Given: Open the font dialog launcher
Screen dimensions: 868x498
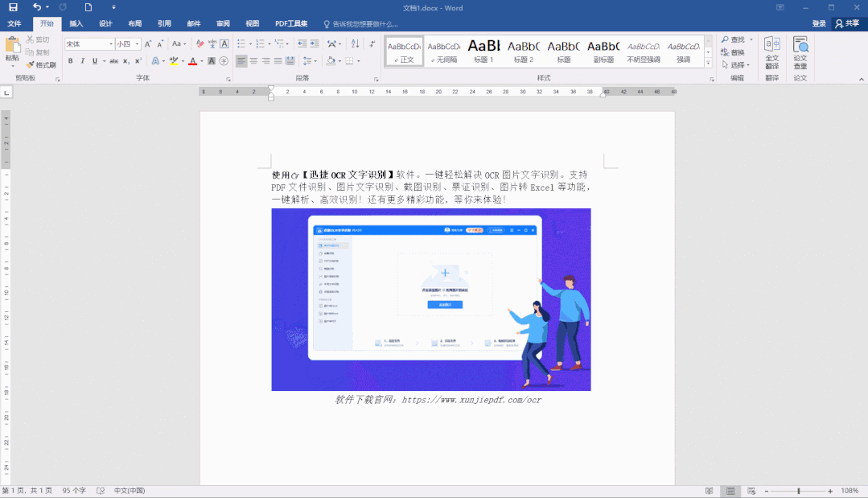Looking at the screenshot, I should pyautogui.click(x=228, y=79).
